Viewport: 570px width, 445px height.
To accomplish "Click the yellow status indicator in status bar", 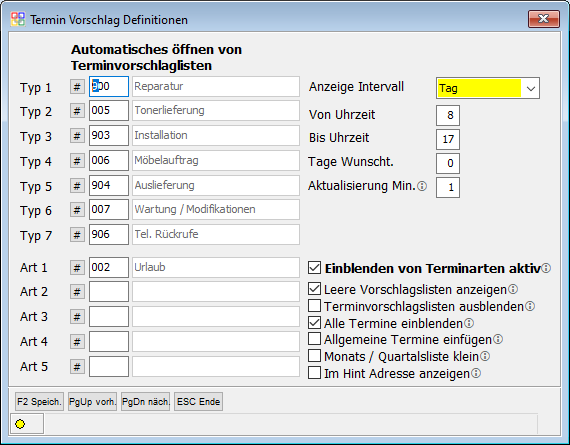I will pos(20,424).
